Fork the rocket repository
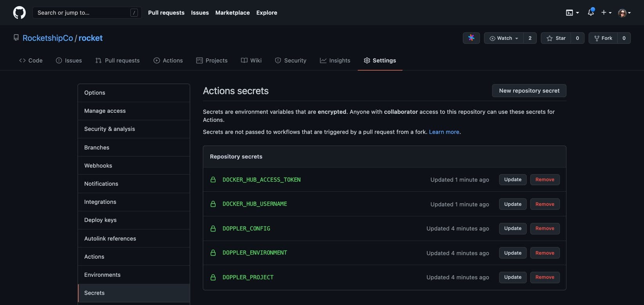The height and width of the screenshot is (305, 644). (603, 38)
